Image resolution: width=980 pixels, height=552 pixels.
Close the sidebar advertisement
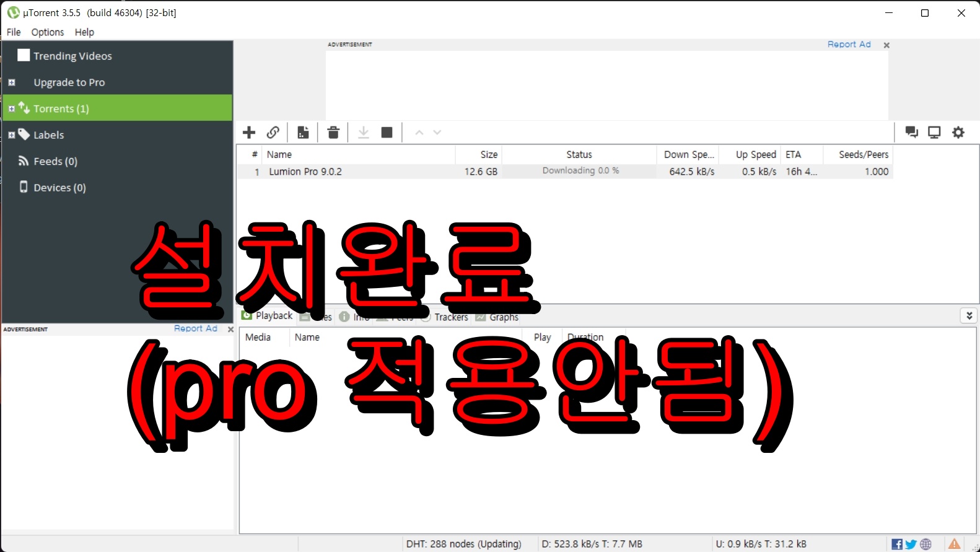[230, 330]
